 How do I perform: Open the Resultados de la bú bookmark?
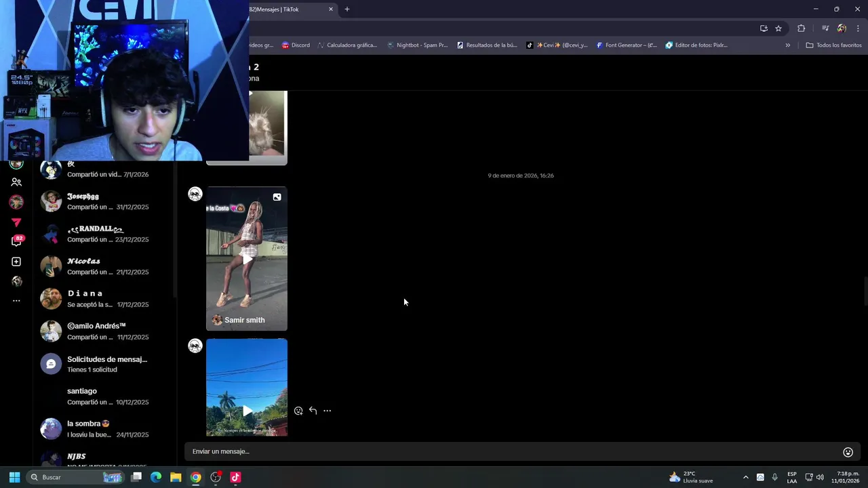pyautogui.click(x=487, y=45)
